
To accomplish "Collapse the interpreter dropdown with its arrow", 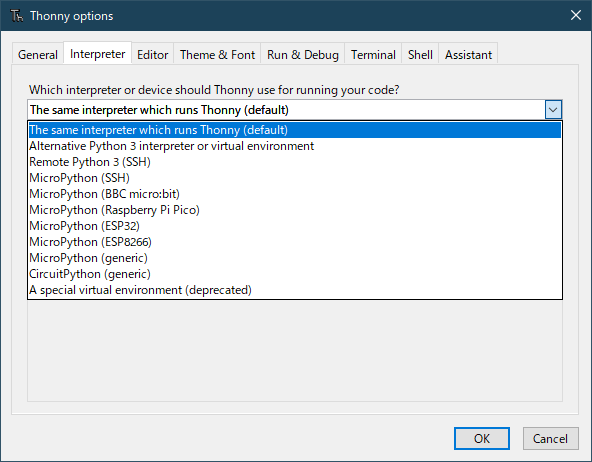I will coord(553,110).
